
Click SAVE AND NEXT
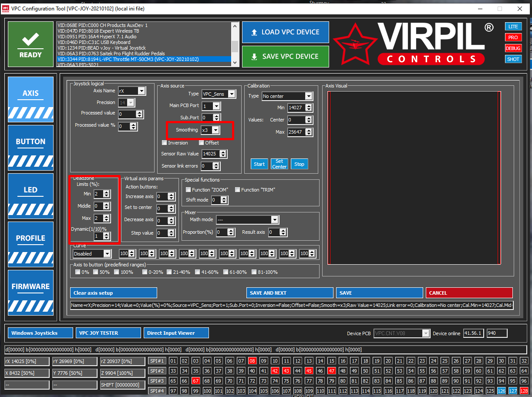click(x=290, y=293)
